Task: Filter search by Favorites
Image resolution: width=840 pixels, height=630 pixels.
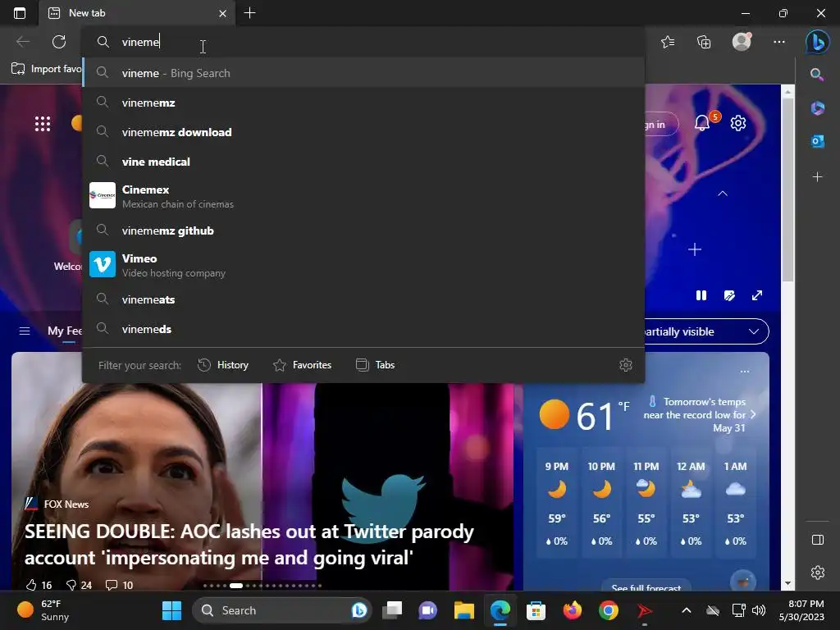Action: coord(302,365)
